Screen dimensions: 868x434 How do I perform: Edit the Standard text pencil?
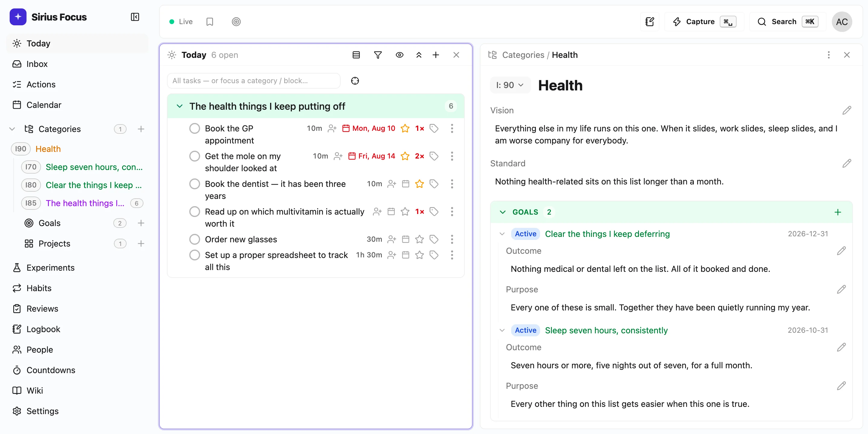point(846,163)
